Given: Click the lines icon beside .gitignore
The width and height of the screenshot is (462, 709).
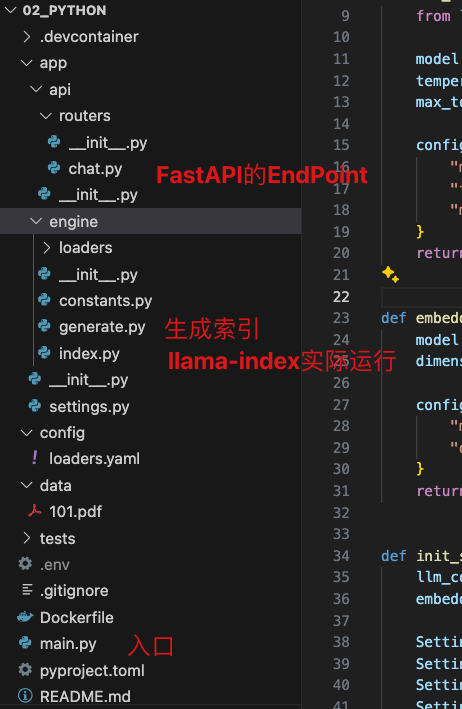Looking at the screenshot, I should [x=27, y=590].
